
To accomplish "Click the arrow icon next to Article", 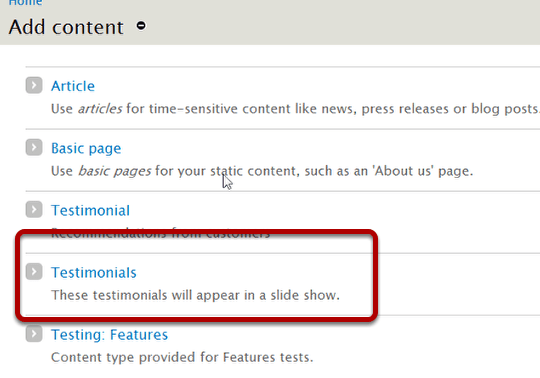I will pos(34,85).
